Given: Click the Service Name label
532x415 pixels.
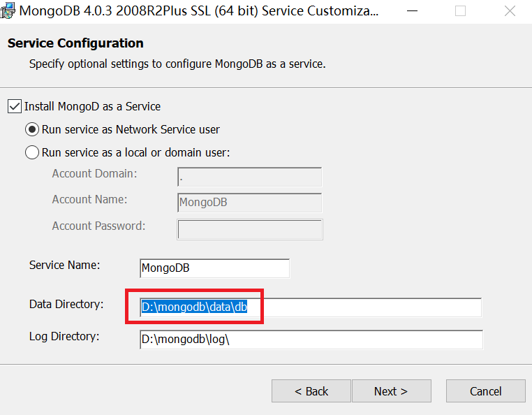Looking at the screenshot, I should pos(65,265).
